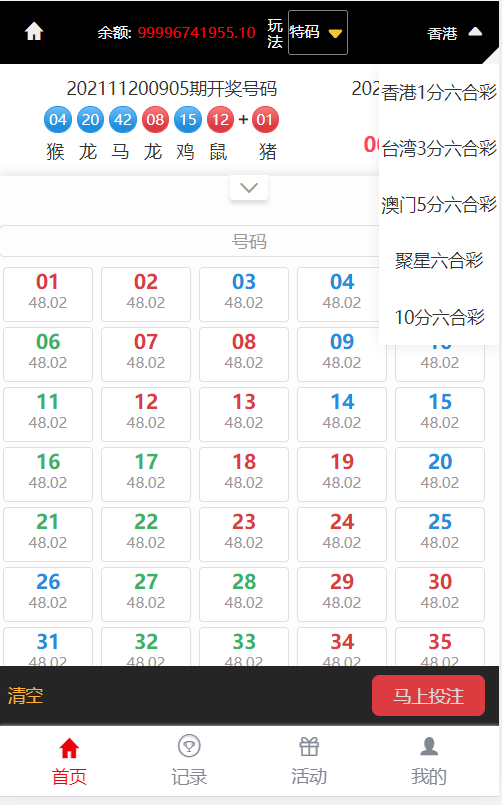Screen dimensions: 502x805
Task: Toggle number 04 bet cell
Action: (339, 294)
